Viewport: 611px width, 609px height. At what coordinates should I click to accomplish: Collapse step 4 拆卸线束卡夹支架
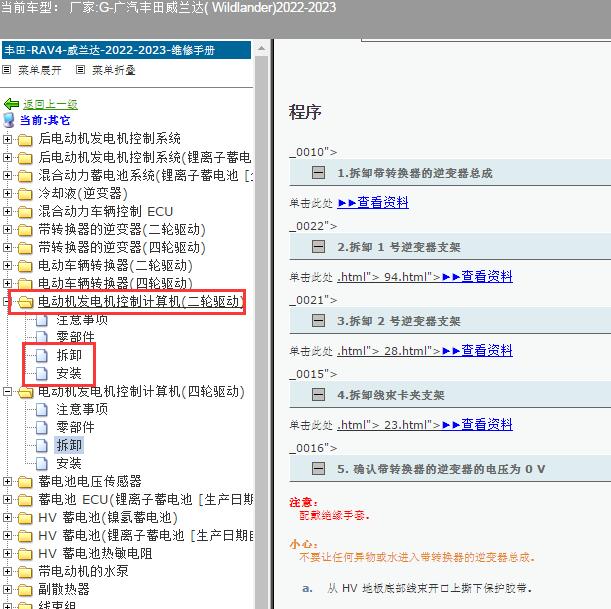click(318, 394)
